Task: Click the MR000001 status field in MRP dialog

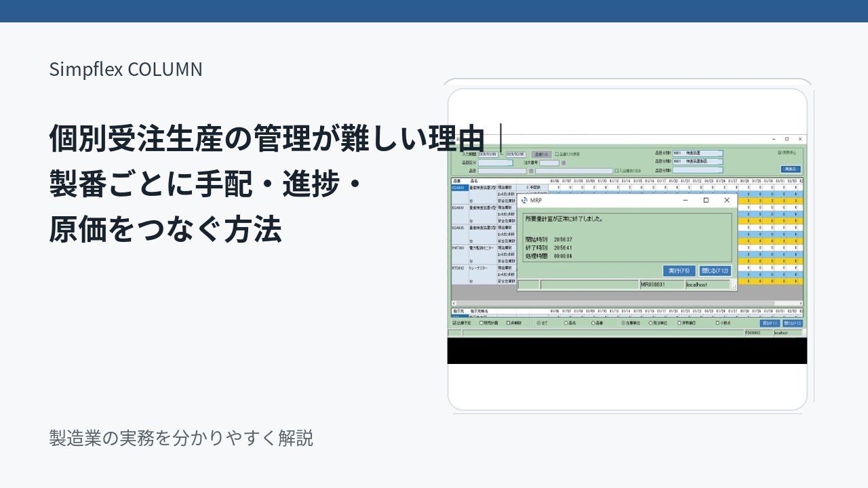Action: 661,285
